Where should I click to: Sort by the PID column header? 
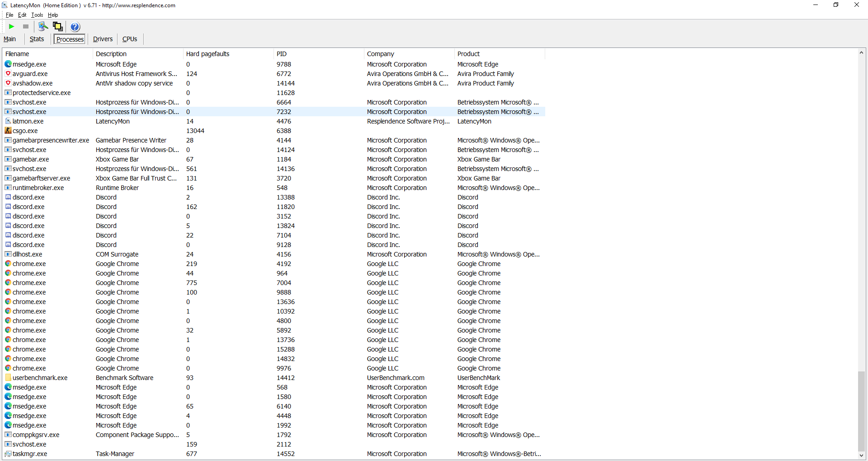tap(319, 54)
